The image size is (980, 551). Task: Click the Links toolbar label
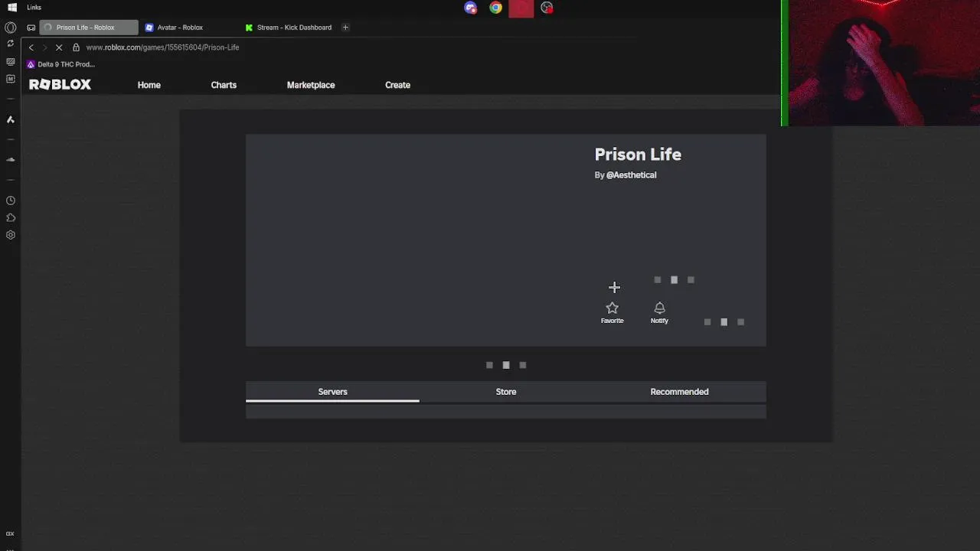[x=34, y=8]
